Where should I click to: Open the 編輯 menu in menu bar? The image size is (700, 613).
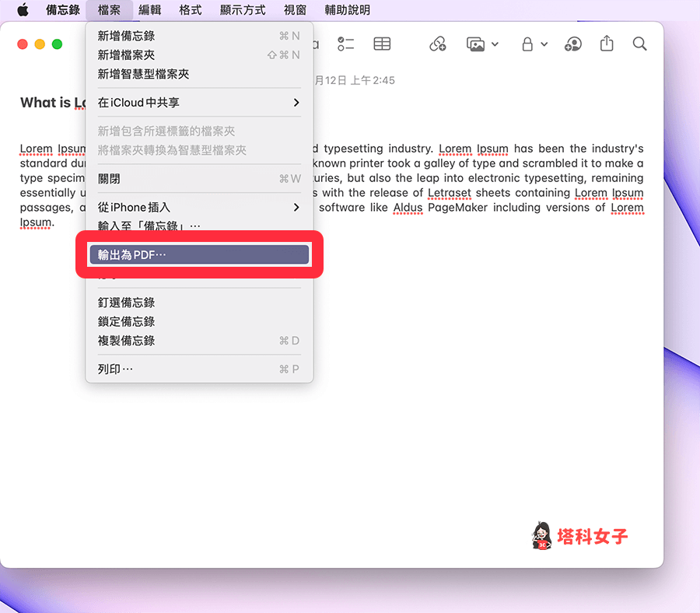tap(150, 10)
